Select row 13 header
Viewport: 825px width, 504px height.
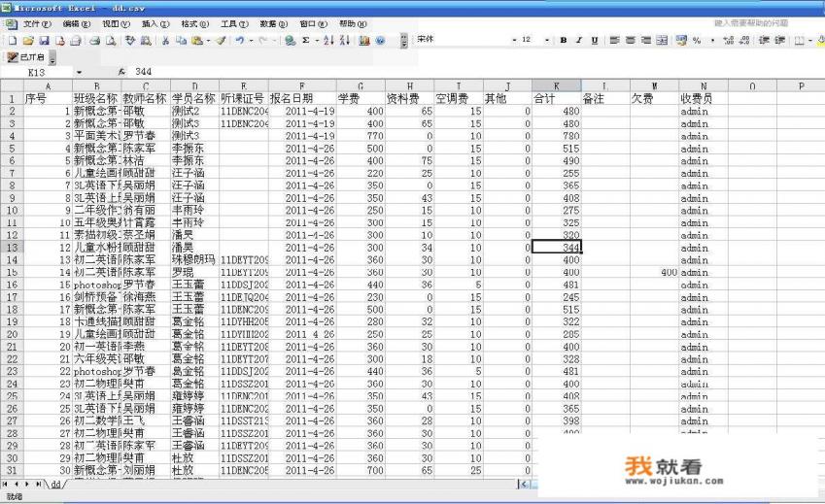coord(12,248)
